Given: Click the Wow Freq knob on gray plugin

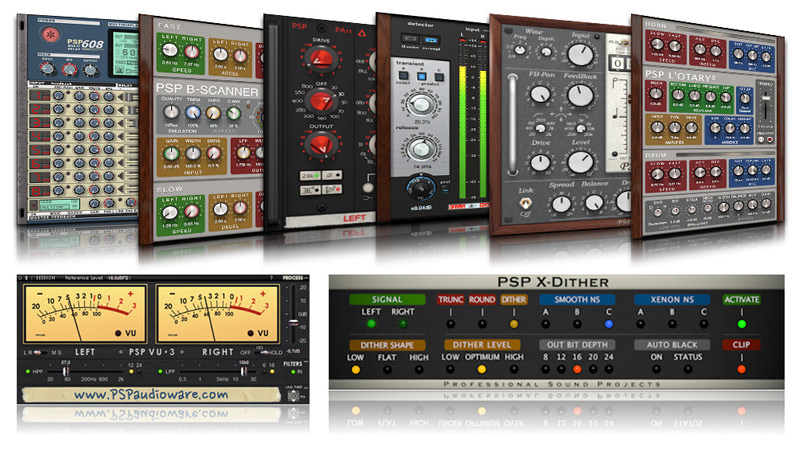Looking at the screenshot, I should click(x=519, y=50).
